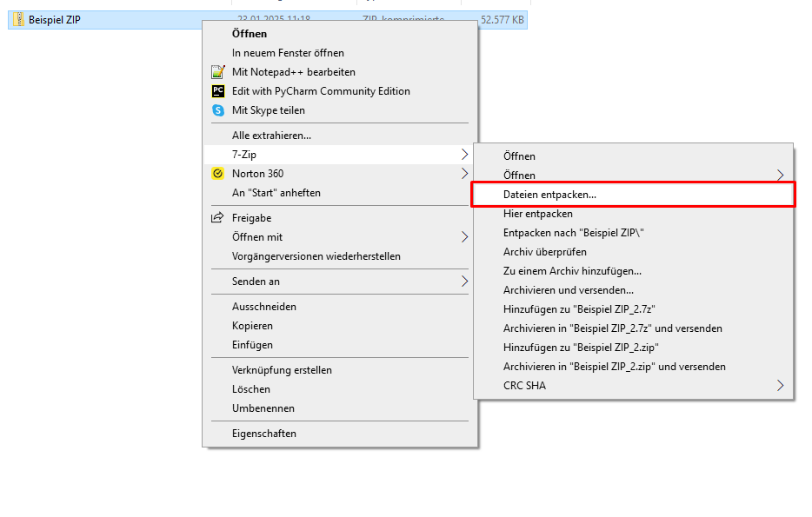Viewport: 812px width, 517px height.
Task: Expand the CRC SHA submenu arrow
Action: [780, 386]
